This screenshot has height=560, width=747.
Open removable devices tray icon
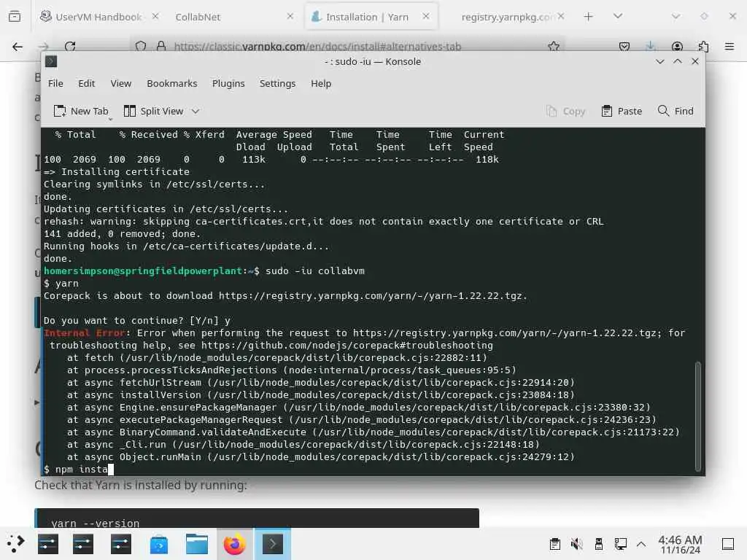(x=599, y=544)
